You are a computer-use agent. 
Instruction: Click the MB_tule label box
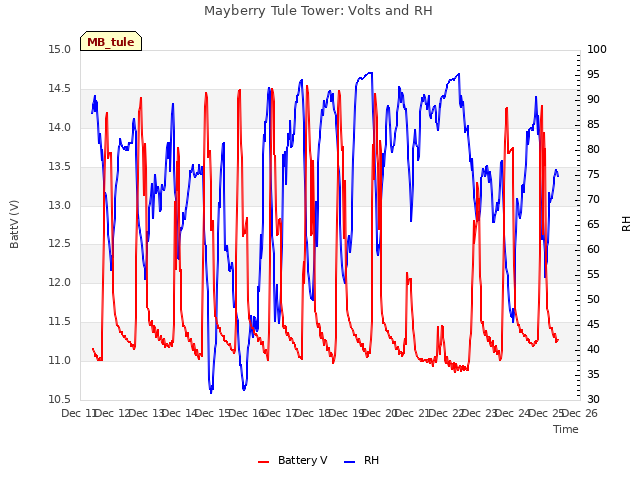[111, 41]
